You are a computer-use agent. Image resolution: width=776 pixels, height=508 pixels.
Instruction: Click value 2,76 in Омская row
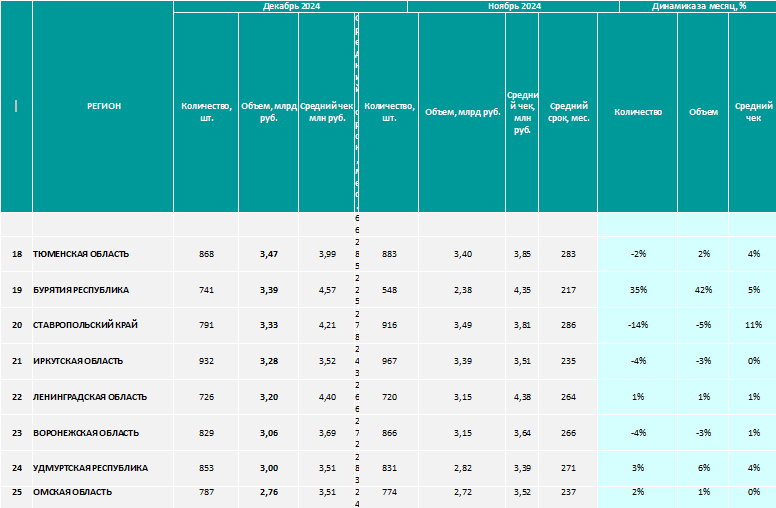click(x=269, y=492)
